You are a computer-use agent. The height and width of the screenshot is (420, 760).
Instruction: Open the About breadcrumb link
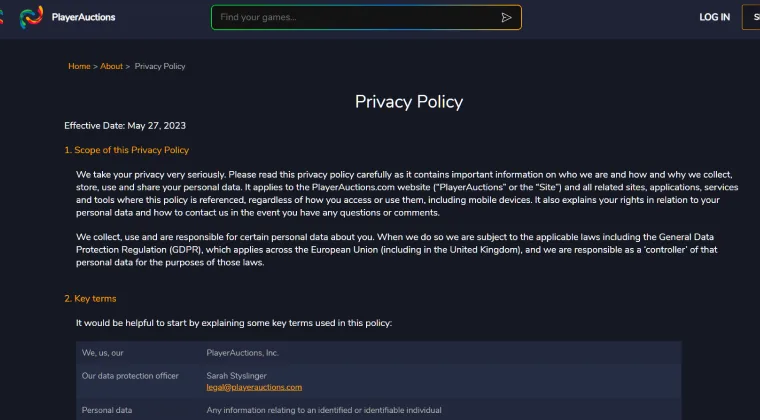coord(111,66)
